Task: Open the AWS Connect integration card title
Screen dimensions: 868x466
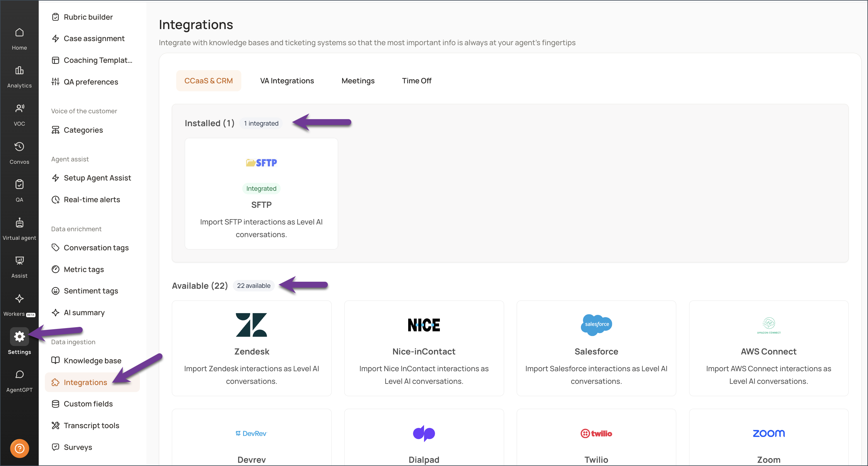Action: pos(769,352)
